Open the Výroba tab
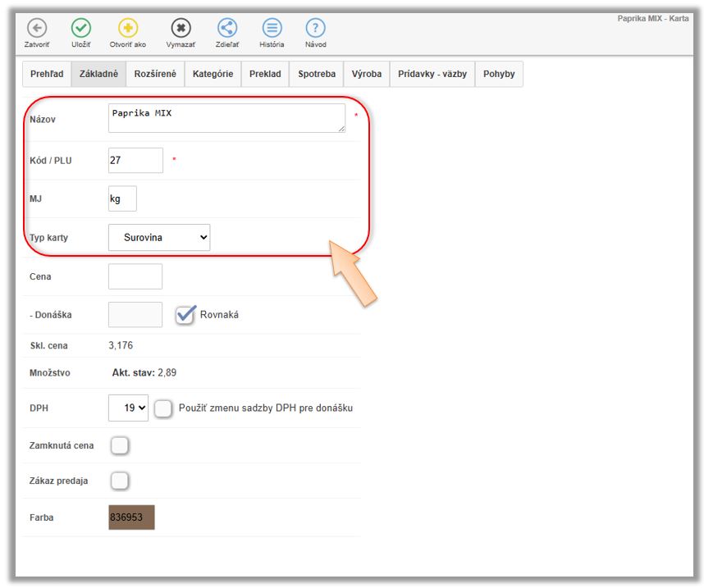This screenshot has height=588, width=704. (366, 74)
